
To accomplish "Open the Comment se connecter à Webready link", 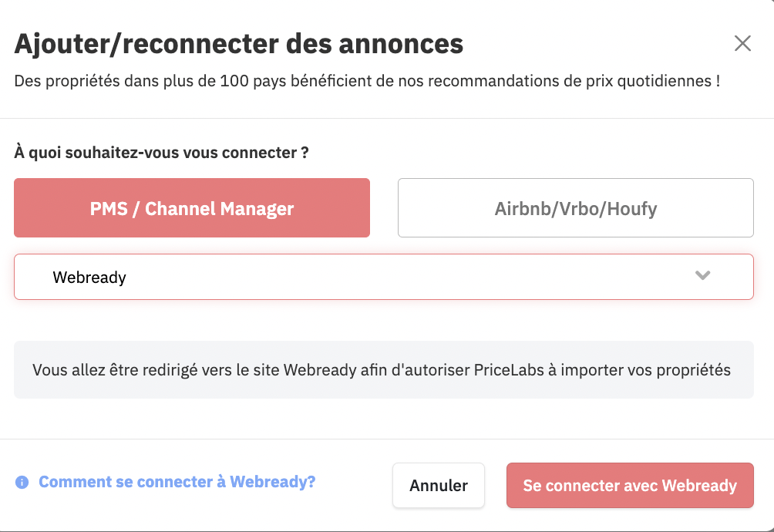I will [177, 482].
